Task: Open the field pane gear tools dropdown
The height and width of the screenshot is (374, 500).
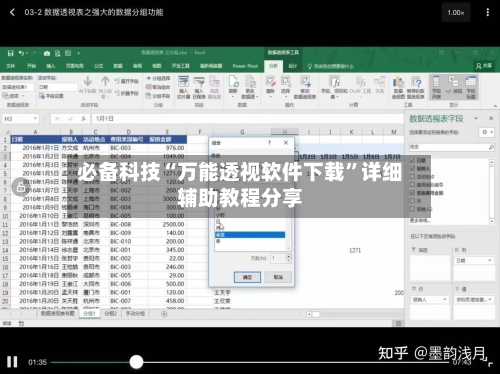Action: pyautogui.click(x=486, y=132)
